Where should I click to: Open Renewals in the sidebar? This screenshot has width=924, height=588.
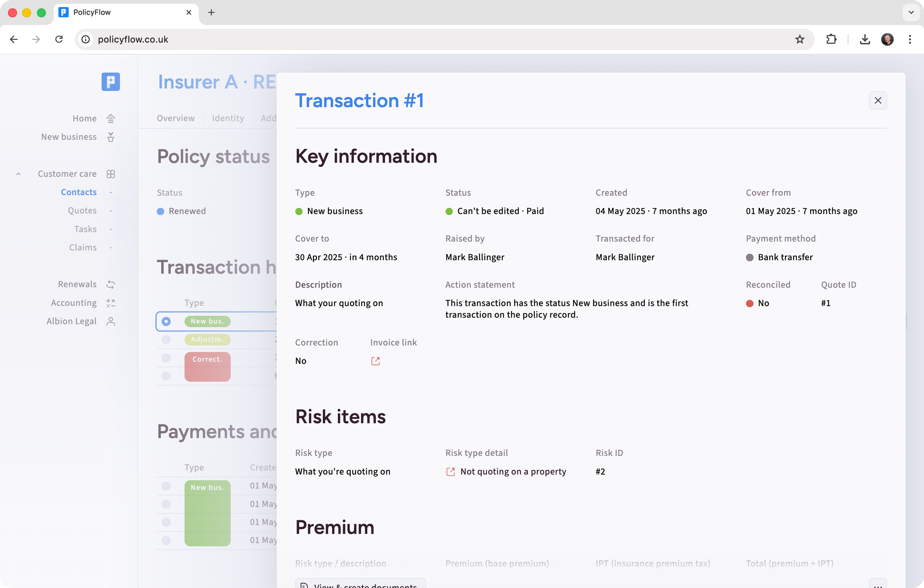(77, 284)
